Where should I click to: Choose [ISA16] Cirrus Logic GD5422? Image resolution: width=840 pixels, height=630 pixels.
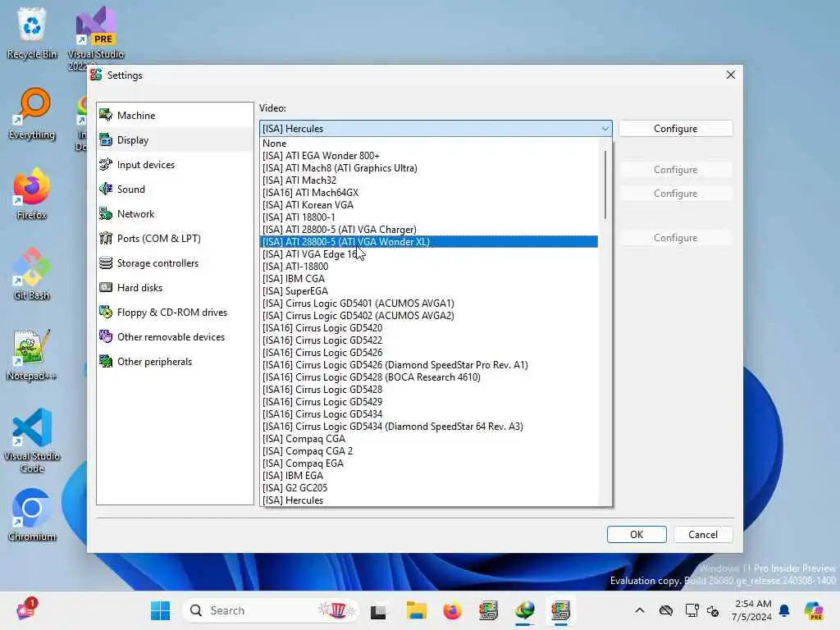point(429,340)
